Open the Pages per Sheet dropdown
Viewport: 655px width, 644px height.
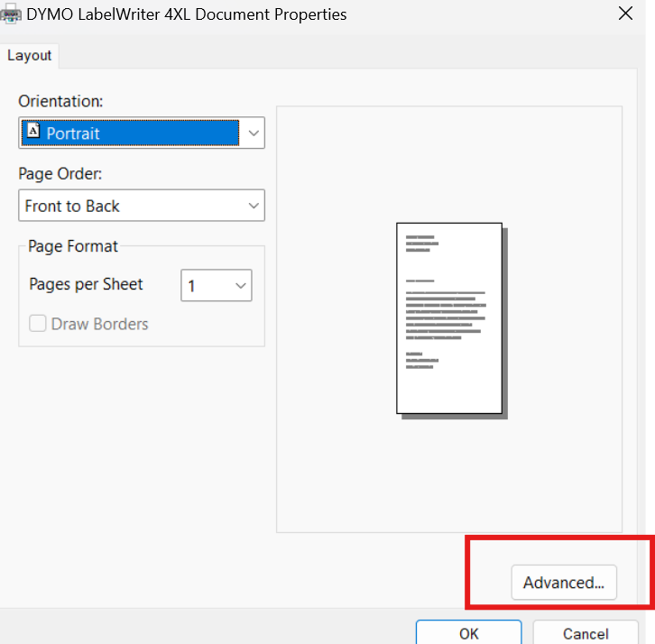[217, 285]
